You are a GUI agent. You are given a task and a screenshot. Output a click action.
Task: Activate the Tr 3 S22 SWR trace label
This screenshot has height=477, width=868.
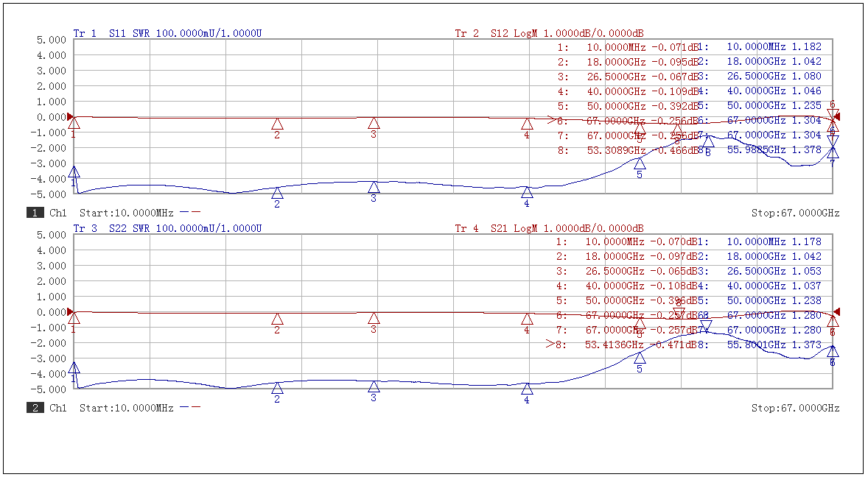pyautogui.click(x=167, y=229)
